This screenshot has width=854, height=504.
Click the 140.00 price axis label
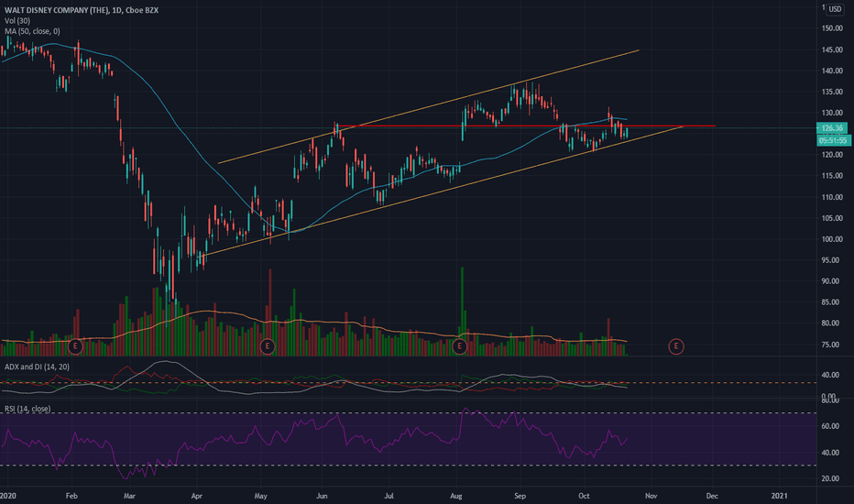832,71
